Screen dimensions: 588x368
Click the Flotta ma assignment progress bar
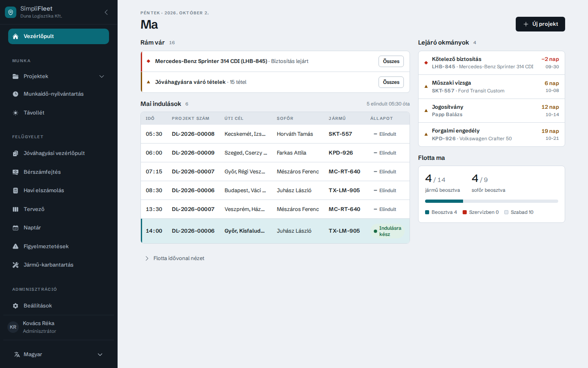(492, 201)
